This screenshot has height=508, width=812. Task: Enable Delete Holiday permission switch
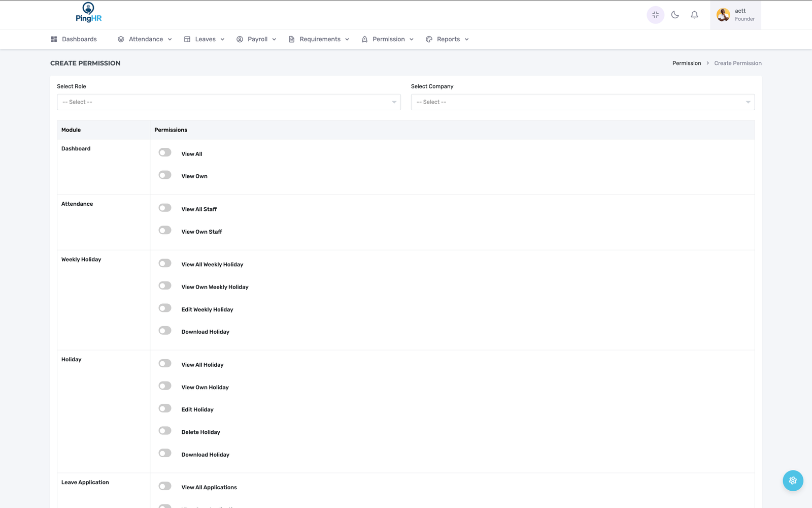[165, 431]
